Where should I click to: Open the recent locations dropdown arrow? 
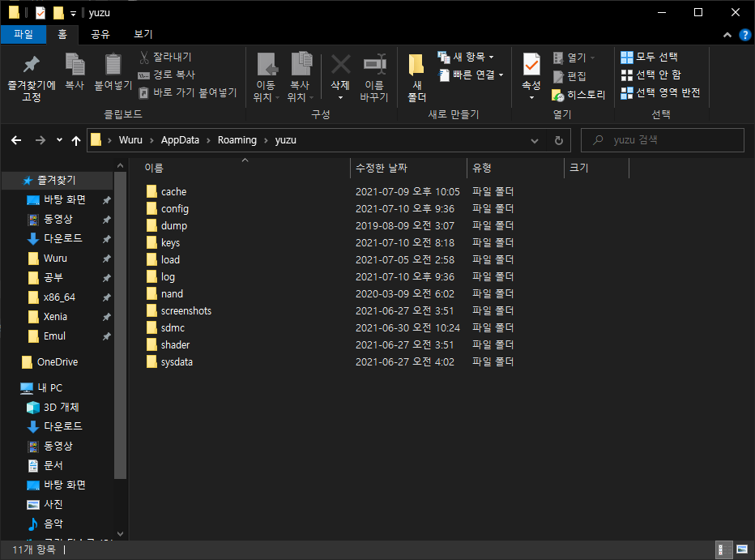click(59, 140)
